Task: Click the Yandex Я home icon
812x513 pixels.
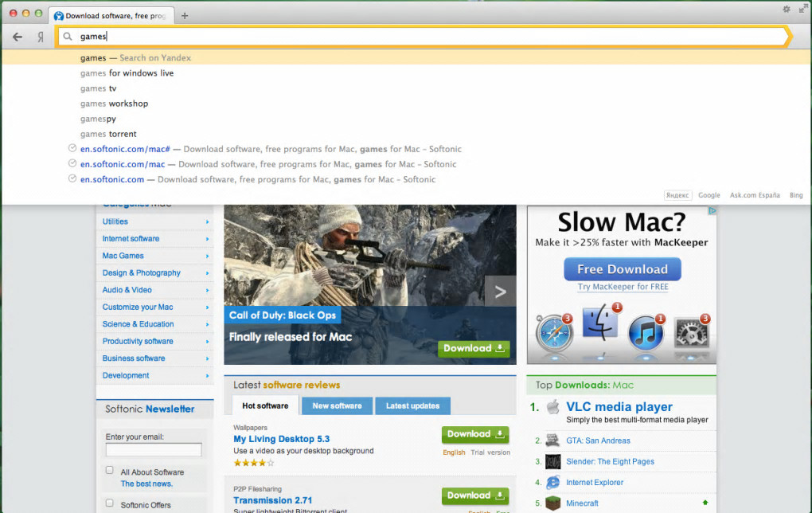Action: coord(41,37)
